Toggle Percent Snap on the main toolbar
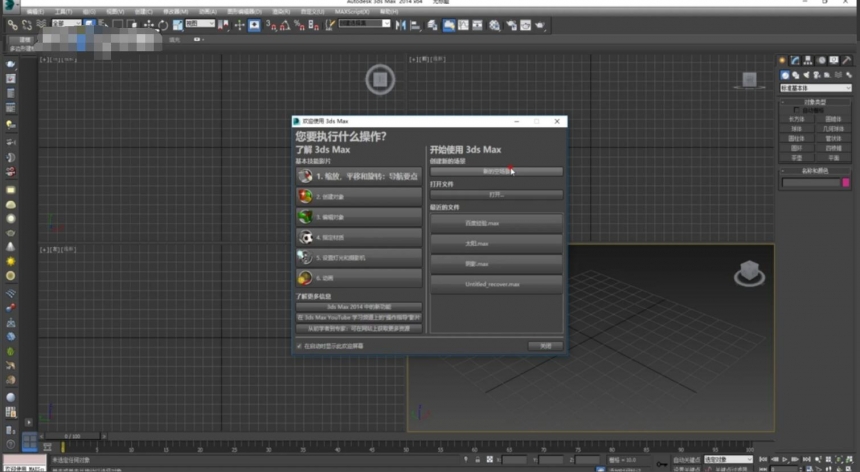Screen dimensions: 860x472 click(x=299, y=25)
